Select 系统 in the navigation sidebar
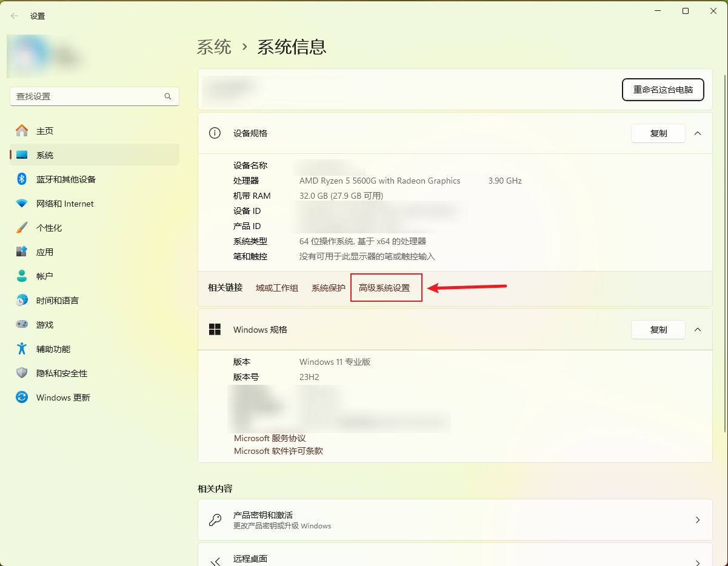The height and width of the screenshot is (566, 728). pyautogui.click(x=45, y=155)
